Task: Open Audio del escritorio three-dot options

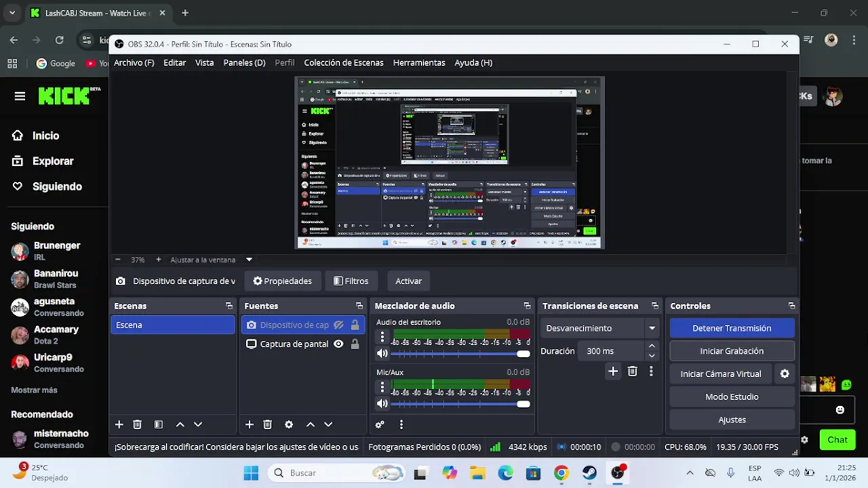Action: pyautogui.click(x=382, y=337)
